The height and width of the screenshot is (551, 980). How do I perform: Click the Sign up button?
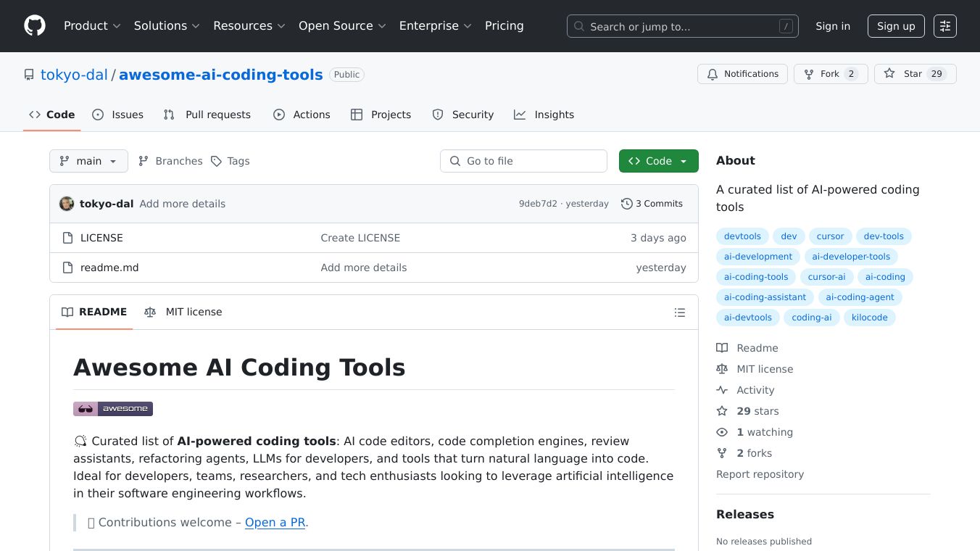pyautogui.click(x=896, y=26)
